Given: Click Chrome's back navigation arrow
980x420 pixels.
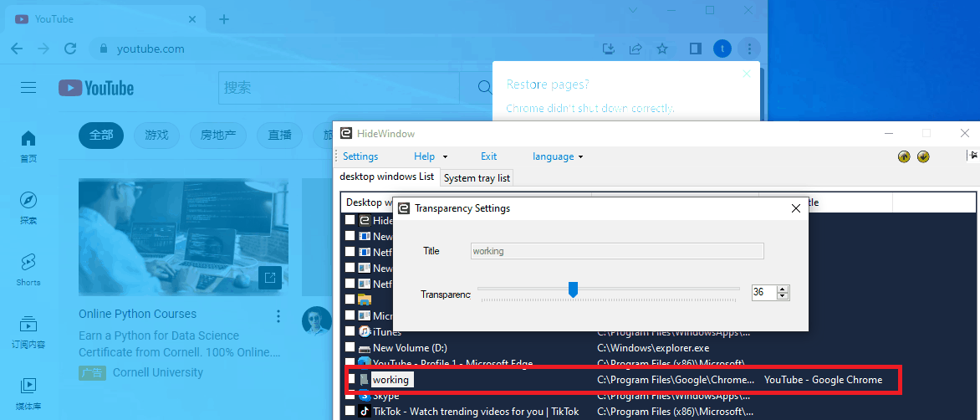Looking at the screenshot, I should coord(17,49).
